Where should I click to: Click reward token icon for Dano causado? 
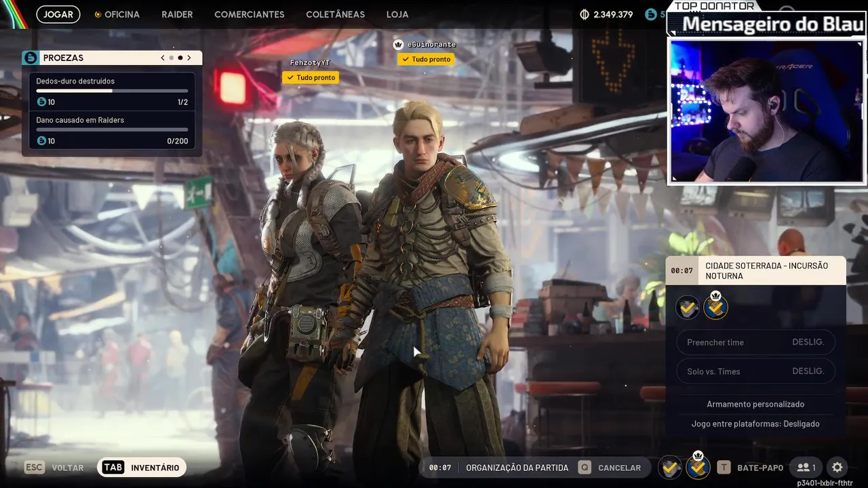pyautogui.click(x=41, y=141)
